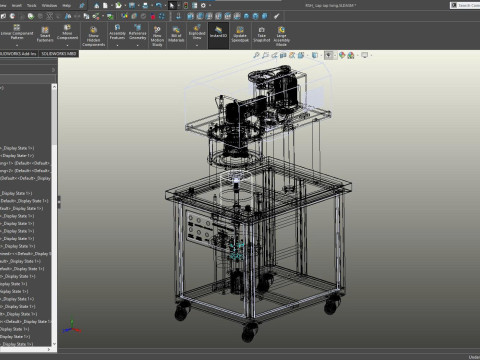Click the Smart Fasteners tool
Image resolution: width=480 pixels, height=360 pixels.
(x=45, y=35)
